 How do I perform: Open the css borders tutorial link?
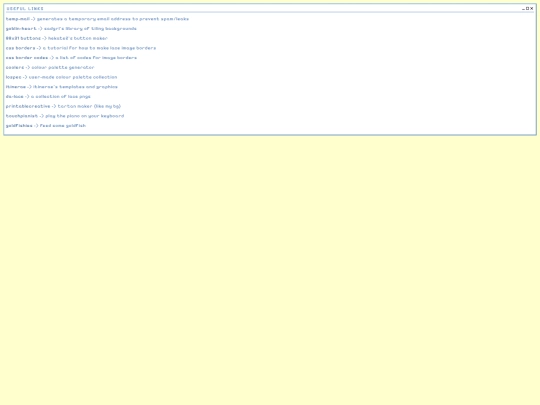[20, 48]
